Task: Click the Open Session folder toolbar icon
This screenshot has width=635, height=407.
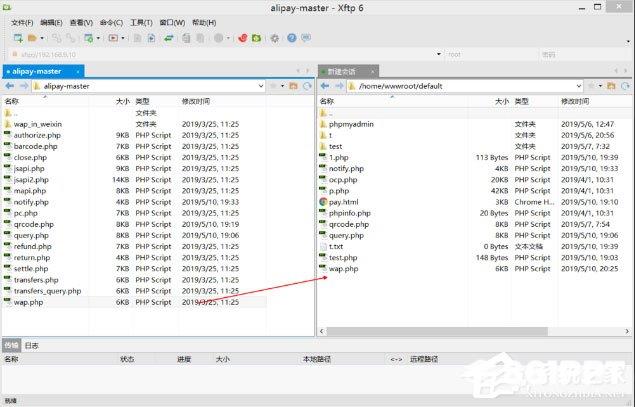Action: 32,38
